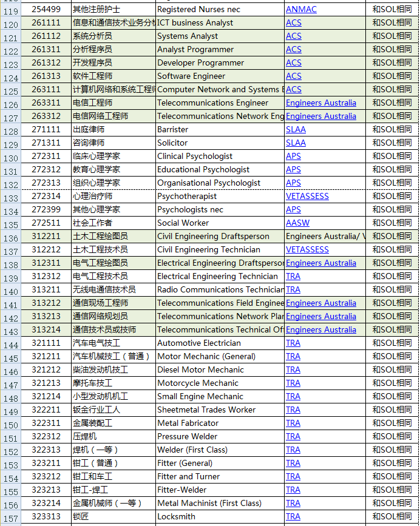Select row header 133
420x526 pixels.
11,197
